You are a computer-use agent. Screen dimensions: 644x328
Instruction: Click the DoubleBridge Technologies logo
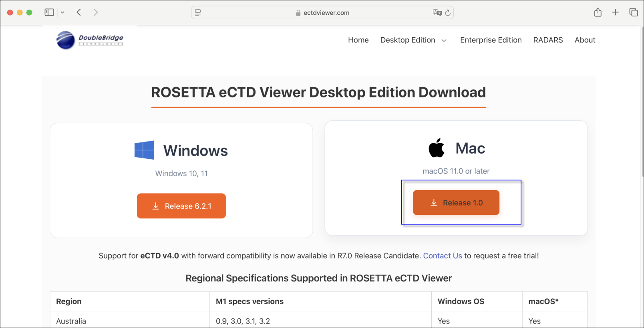(90, 40)
